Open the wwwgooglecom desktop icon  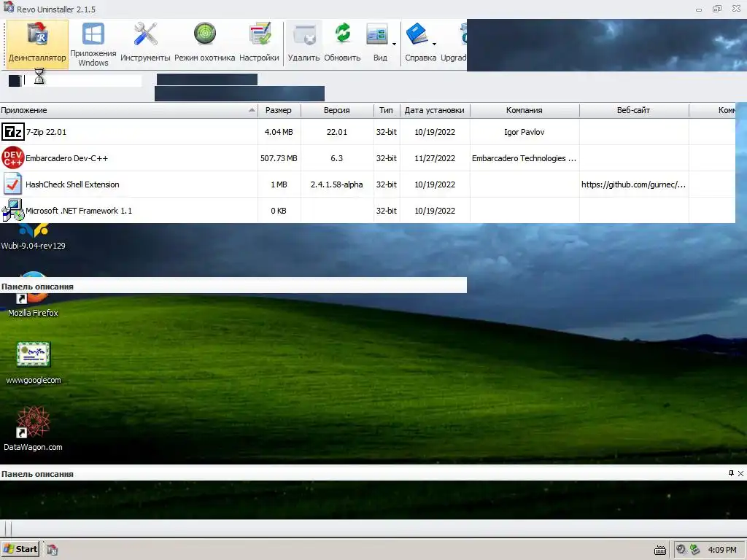(34, 363)
